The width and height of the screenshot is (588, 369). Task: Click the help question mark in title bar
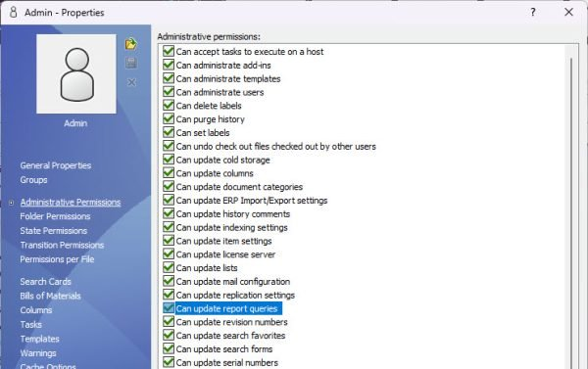click(533, 12)
